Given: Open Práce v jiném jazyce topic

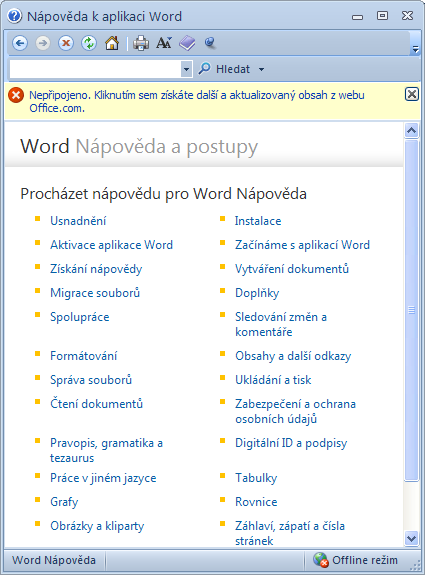Looking at the screenshot, I should [x=103, y=478].
